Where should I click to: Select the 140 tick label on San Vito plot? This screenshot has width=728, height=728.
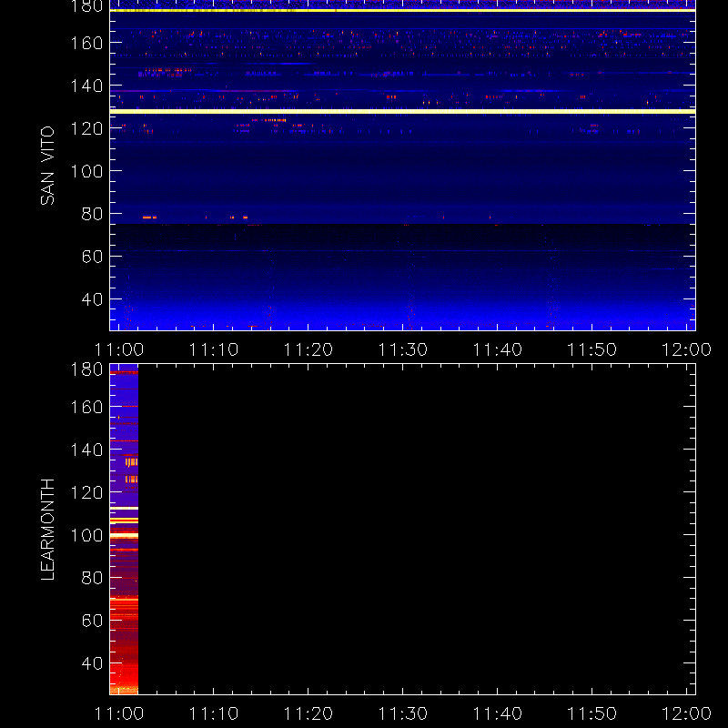(x=86, y=86)
